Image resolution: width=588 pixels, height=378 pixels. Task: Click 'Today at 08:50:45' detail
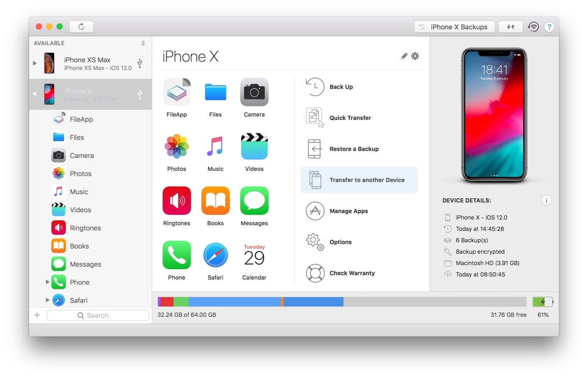480,274
